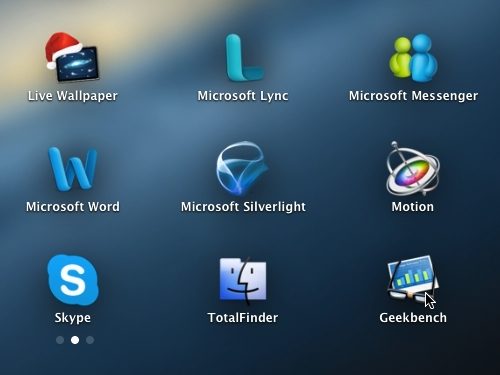The width and height of the screenshot is (500, 375).
Task: Launch the Motion app icon
Action: click(413, 169)
